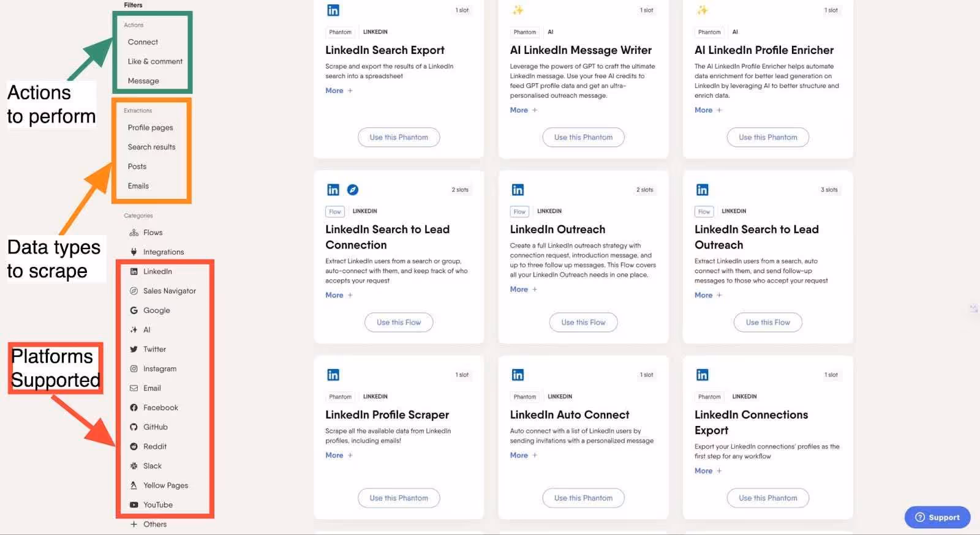Expand More on LinkedIn Connections Export card
Image resolution: width=980 pixels, height=535 pixels.
coord(708,471)
